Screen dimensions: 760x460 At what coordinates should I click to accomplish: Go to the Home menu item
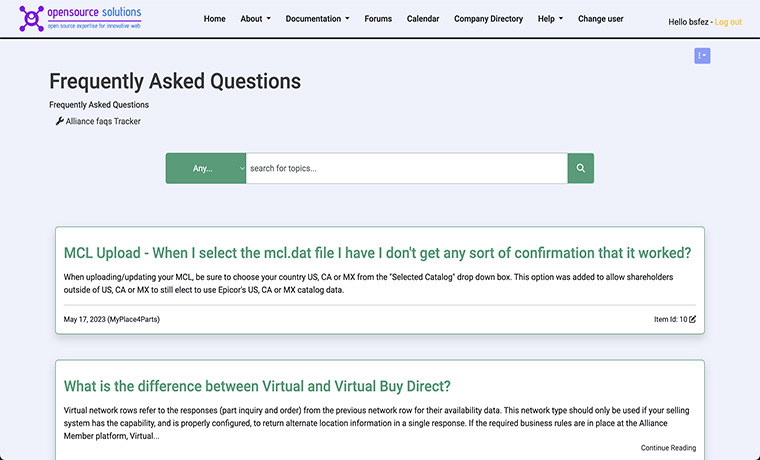tap(214, 19)
